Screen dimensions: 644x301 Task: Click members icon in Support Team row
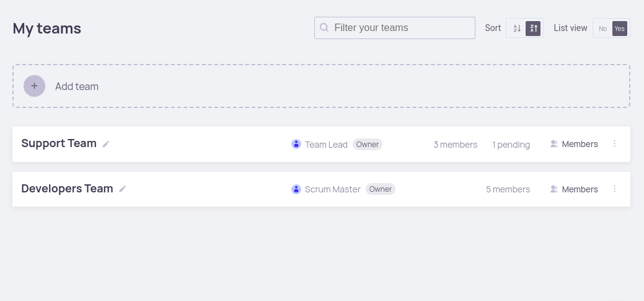tap(554, 144)
